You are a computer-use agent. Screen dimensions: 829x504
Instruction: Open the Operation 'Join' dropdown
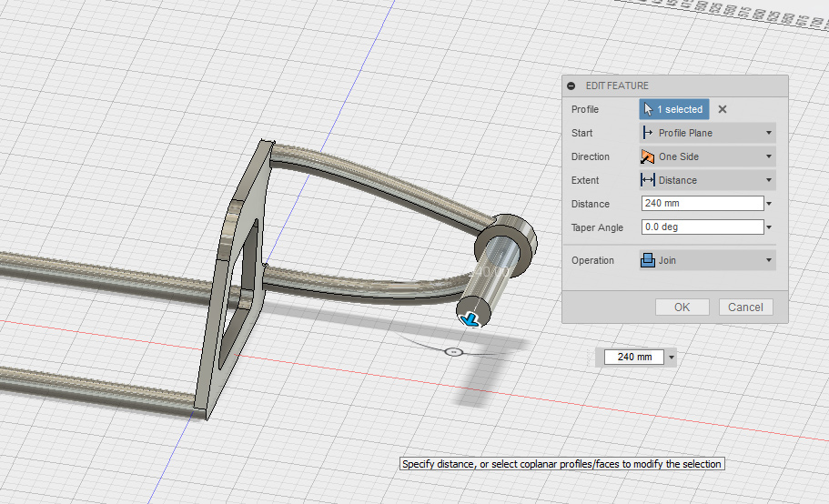click(707, 260)
